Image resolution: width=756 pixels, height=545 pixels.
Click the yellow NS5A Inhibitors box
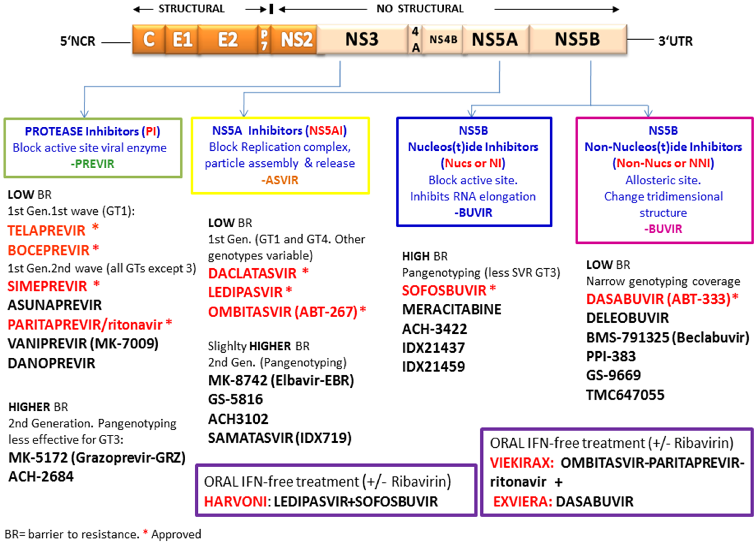pyautogui.click(x=280, y=155)
